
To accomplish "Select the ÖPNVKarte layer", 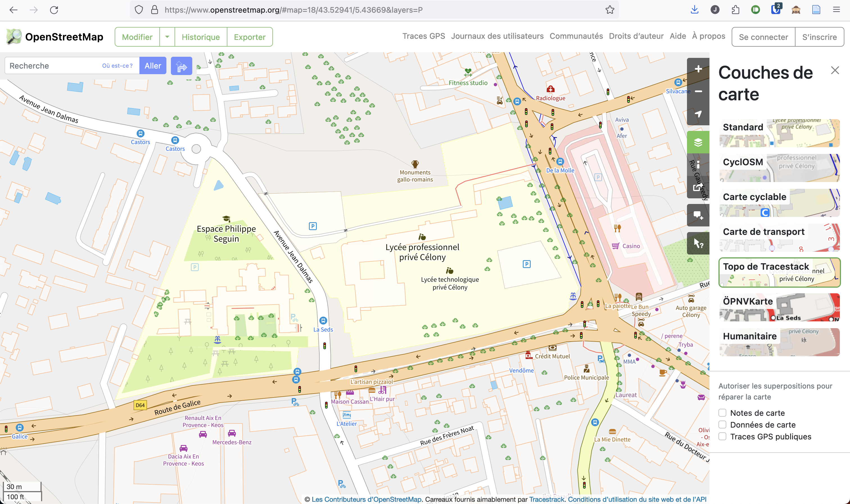I will pos(779,307).
